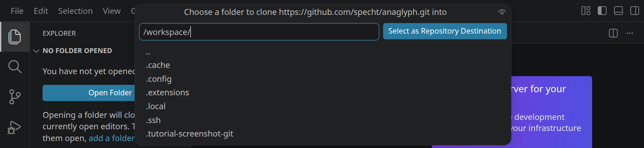The image size is (644, 148).
Task: Open the Run and Debug view icon
Action: [15, 127]
